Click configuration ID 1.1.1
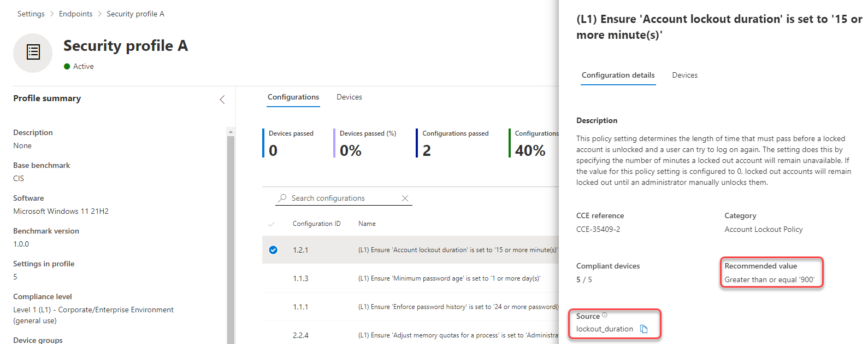Viewport: 868px width, 344px height. (300, 307)
